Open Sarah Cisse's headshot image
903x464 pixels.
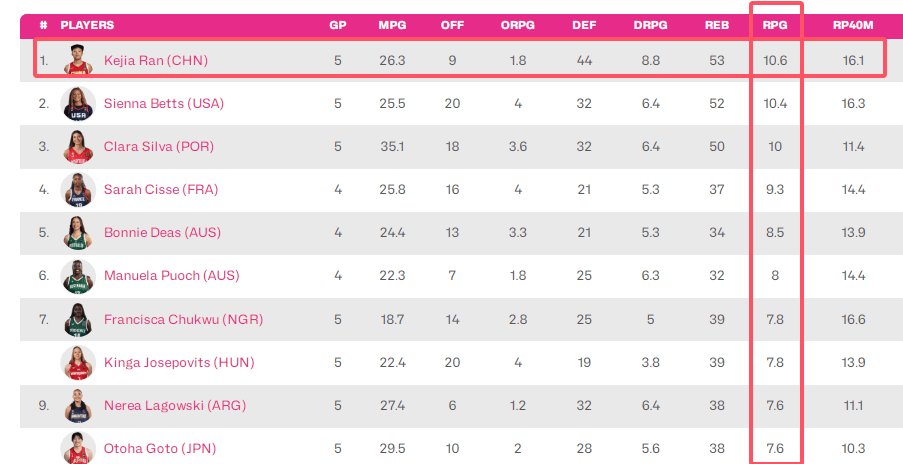(78, 189)
